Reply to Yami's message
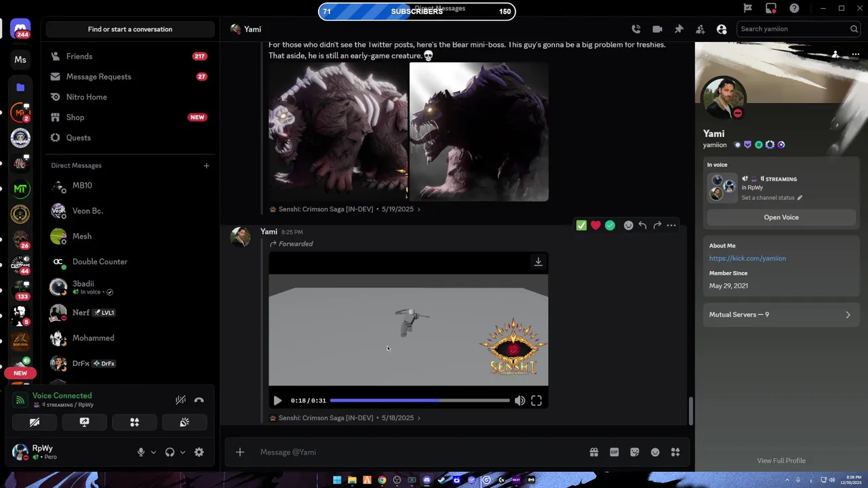Viewport: 868px width, 488px height. click(643, 226)
